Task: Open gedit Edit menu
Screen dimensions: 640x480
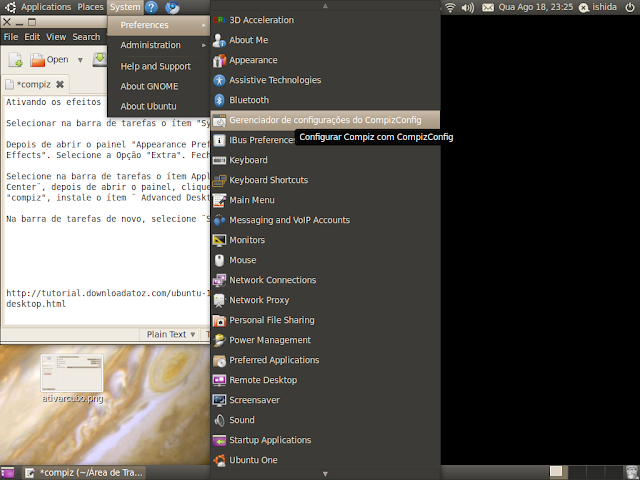Action: [32, 37]
